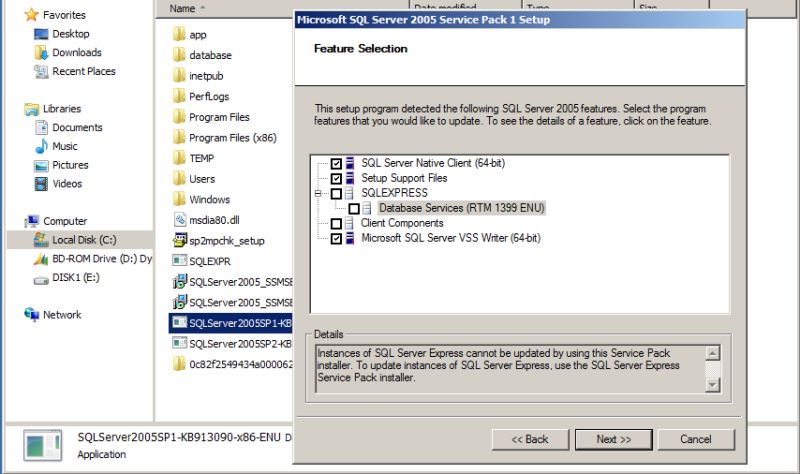Select the SQLEXPR application icon
The image size is (800, 474).
click(180, 261)
